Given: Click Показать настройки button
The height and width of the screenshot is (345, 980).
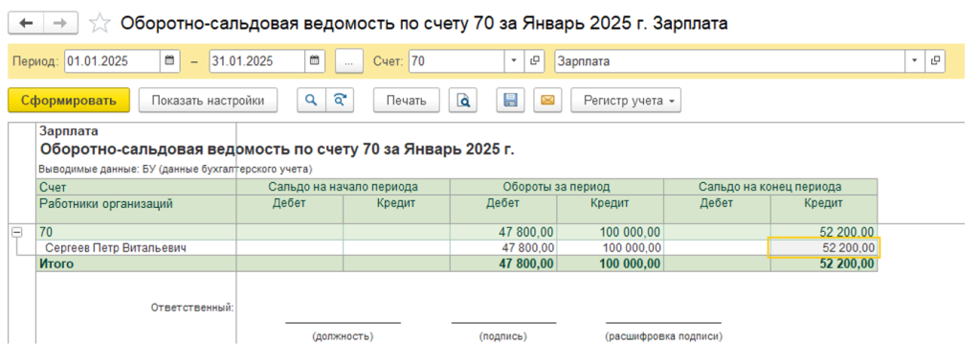Looking at the screenshot, I should pyautogui.click(x=208, y=101).
